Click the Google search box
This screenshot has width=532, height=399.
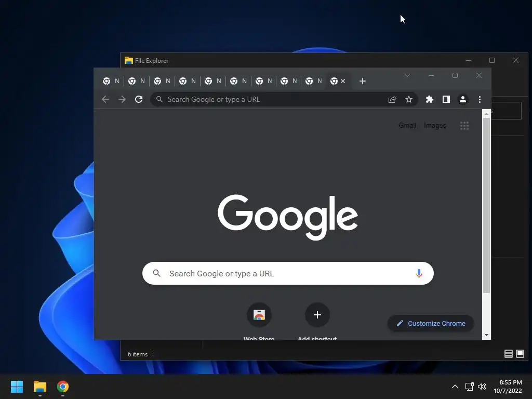288,273
